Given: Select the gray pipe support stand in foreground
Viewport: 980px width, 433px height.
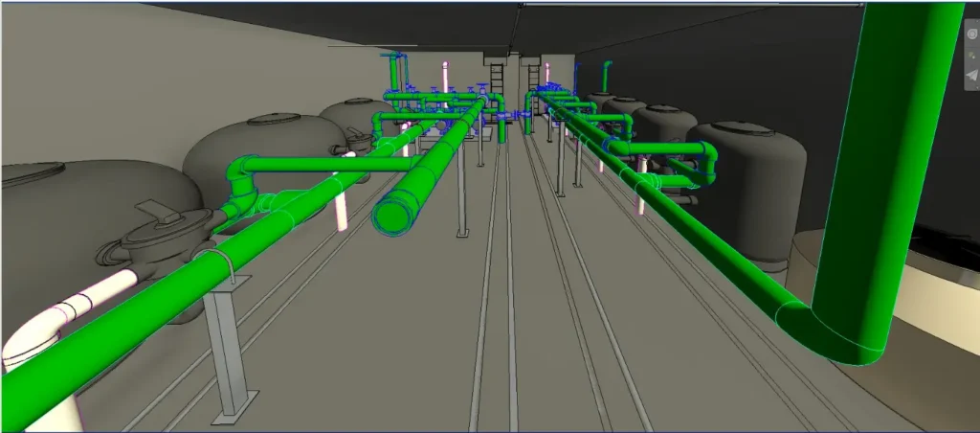Looking at the screenshot, I should pos(229,345).
